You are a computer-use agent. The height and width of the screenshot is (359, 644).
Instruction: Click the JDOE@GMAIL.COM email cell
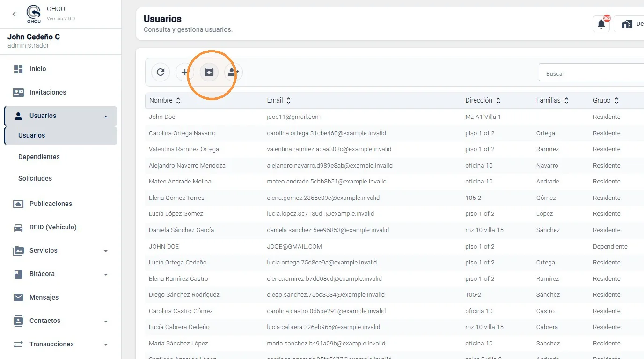(x=294, y=246)
